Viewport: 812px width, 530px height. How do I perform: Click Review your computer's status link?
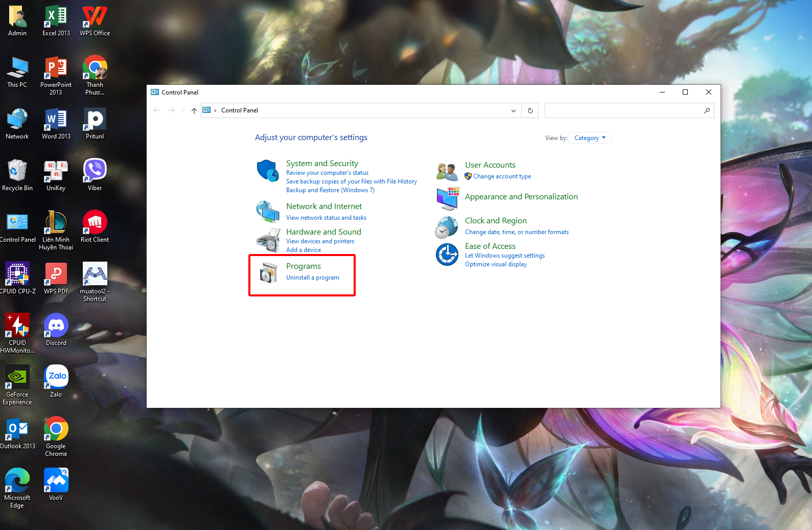coord(327,173)
